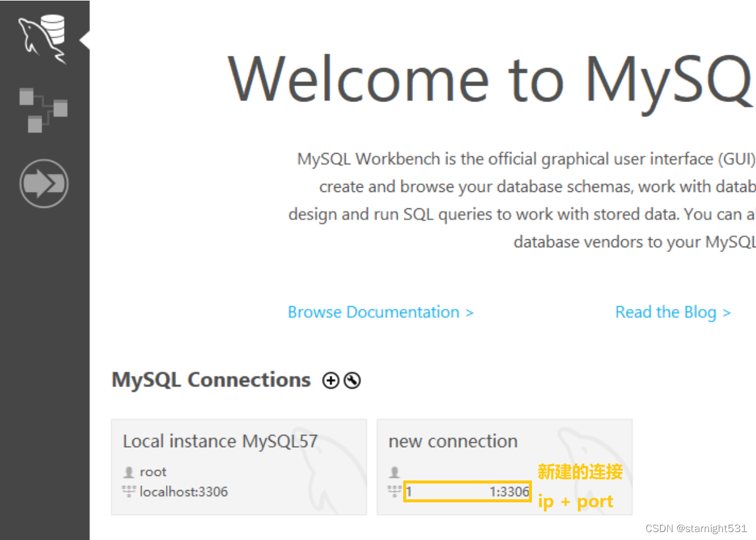Click the network icon in the new connection tile
Image resolution: width=756 pixels, height=540 pixels.
point(395,491)
